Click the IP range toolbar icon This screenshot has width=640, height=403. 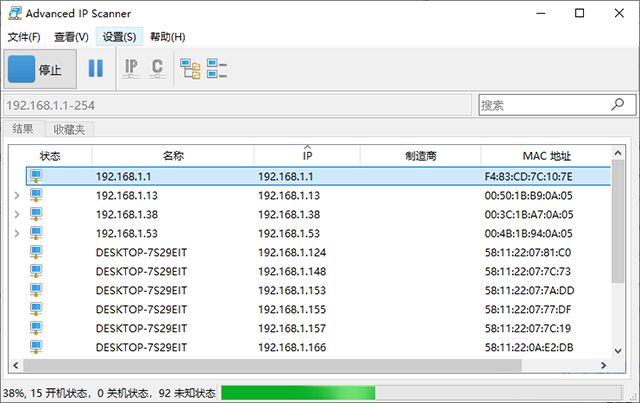tap(131, 69)
